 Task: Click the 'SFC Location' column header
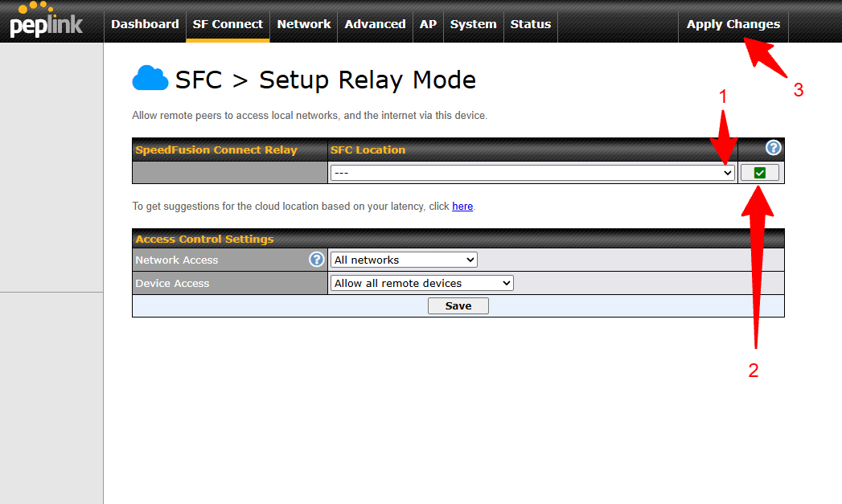(x=368, y=150)
